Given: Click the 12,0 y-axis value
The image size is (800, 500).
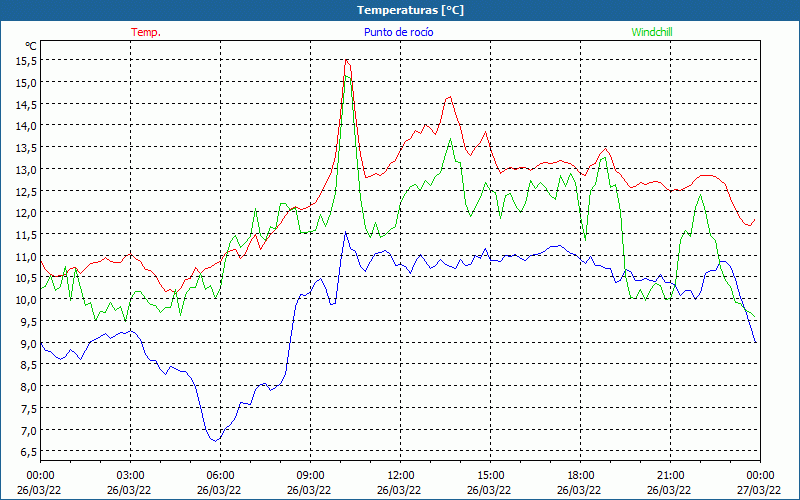Looking at the screenshot, I should coord(27,213).
